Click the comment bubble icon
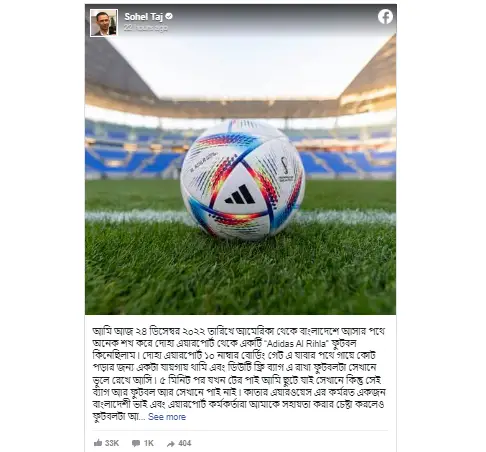486x452 pixels. pos(136,443)
